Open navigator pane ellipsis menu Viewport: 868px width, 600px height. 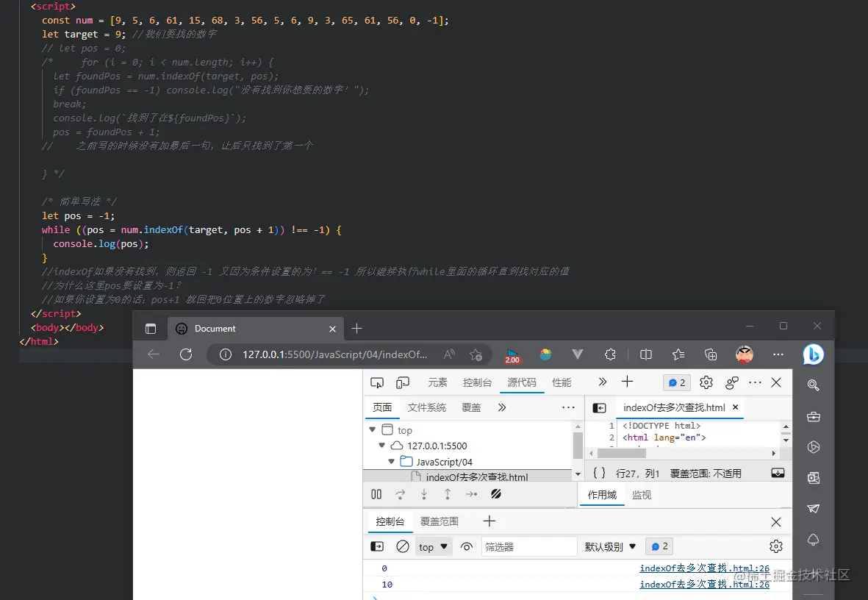point(569,407)
